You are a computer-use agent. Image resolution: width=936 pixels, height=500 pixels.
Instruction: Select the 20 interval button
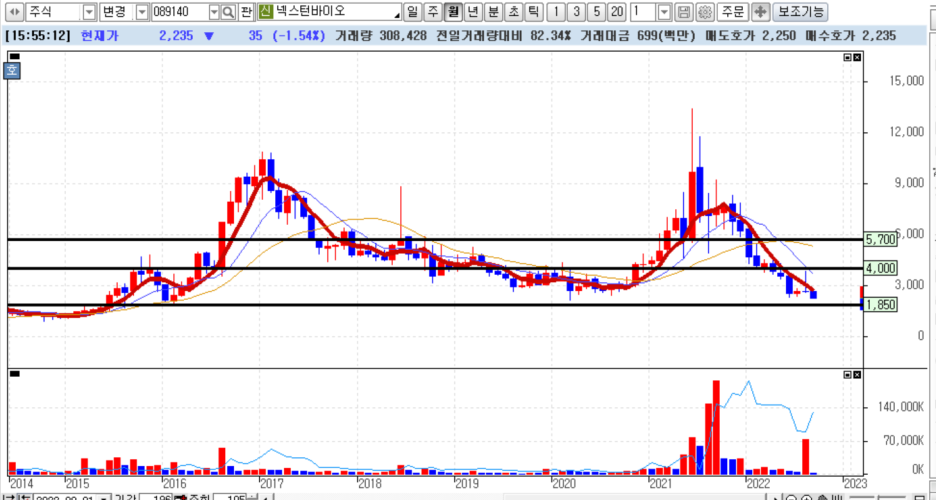[618, 11]
